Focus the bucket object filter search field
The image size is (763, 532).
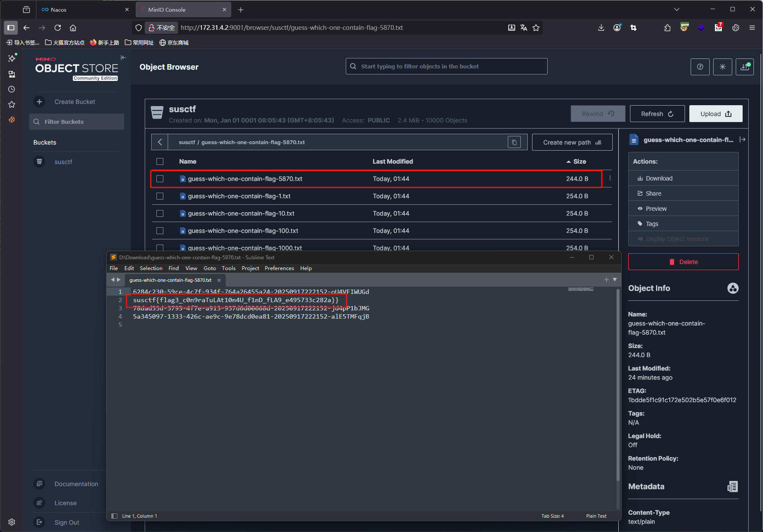(446, 66)
